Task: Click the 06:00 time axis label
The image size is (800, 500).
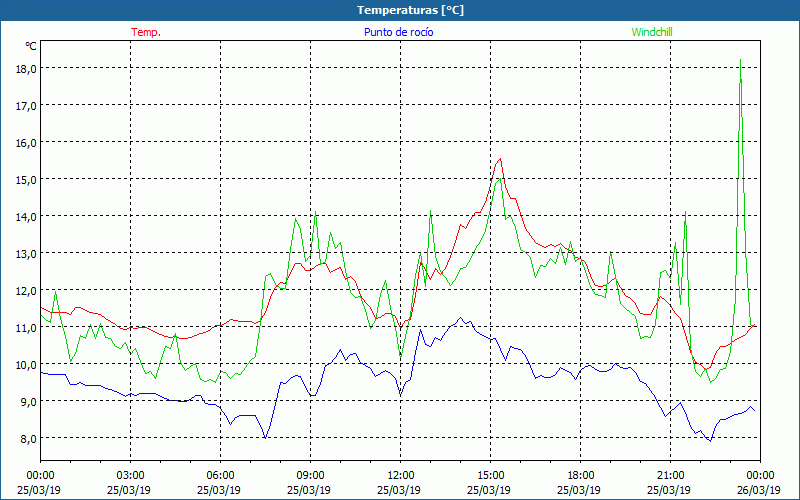Action: [220, 476]
